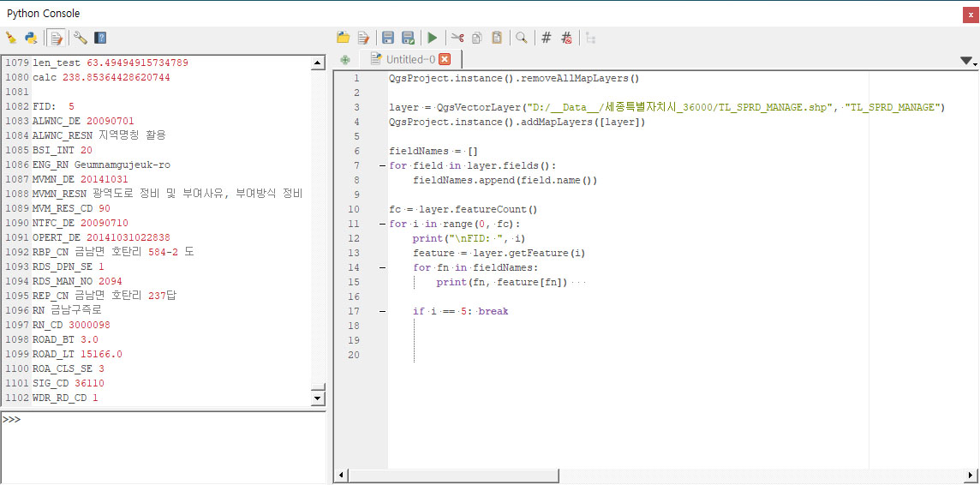Click the fieldNames.append code line
The width and height of the screenshot is (980, 485).
pyautogui.click(x=505, y=180)
